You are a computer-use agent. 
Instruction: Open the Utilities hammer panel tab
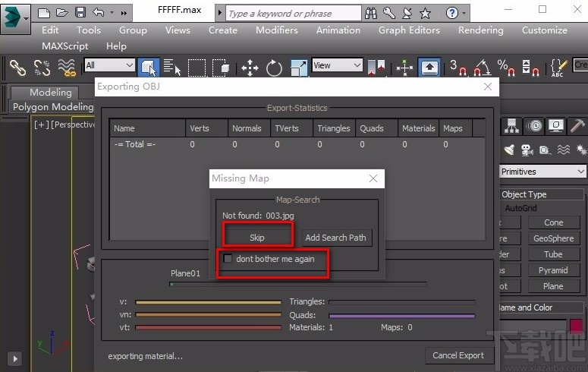[577, 126]
